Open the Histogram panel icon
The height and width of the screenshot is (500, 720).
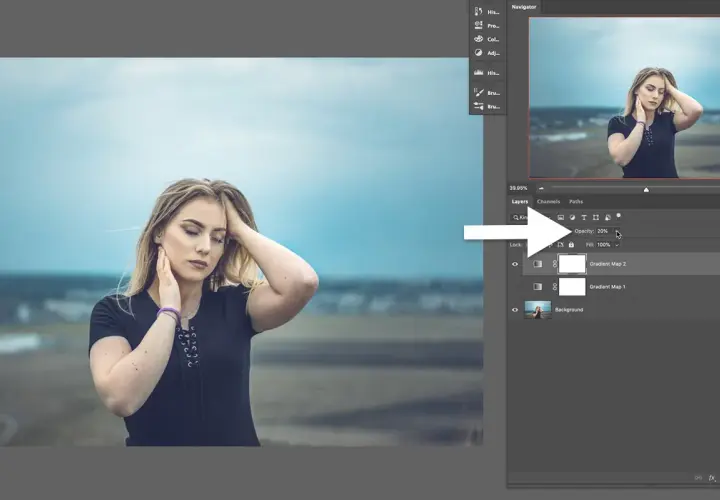pos(478,73)
